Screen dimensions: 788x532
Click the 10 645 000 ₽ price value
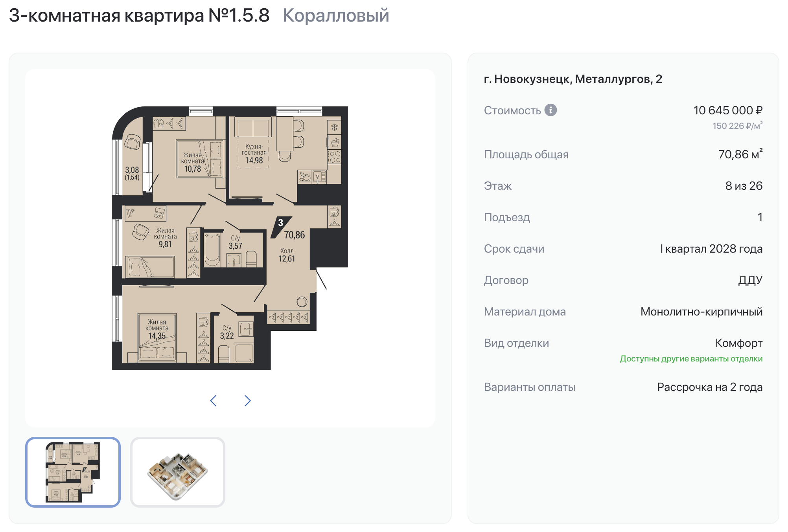tap(728, 110)
